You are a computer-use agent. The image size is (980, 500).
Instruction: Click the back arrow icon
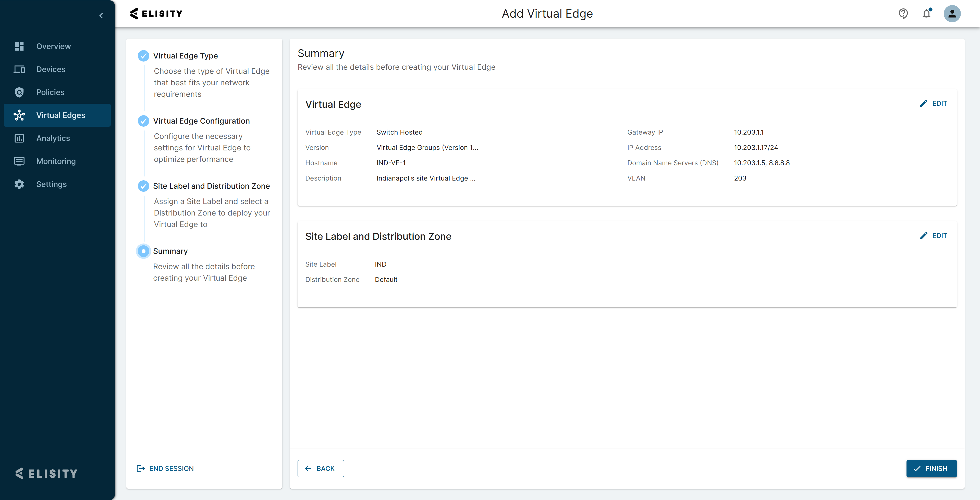pyautogui.click(x=308, y=468)
